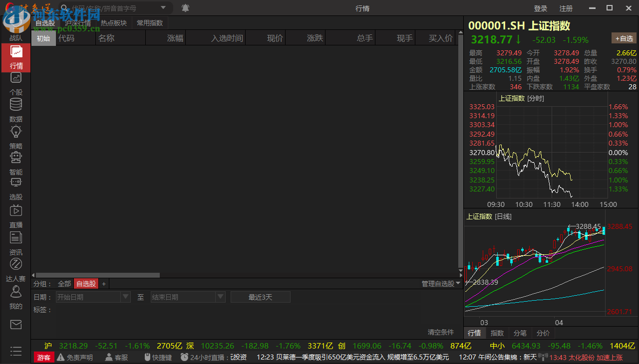Click the 注册 register link
This screenshot has height=364, width=639.
point(566,8)
